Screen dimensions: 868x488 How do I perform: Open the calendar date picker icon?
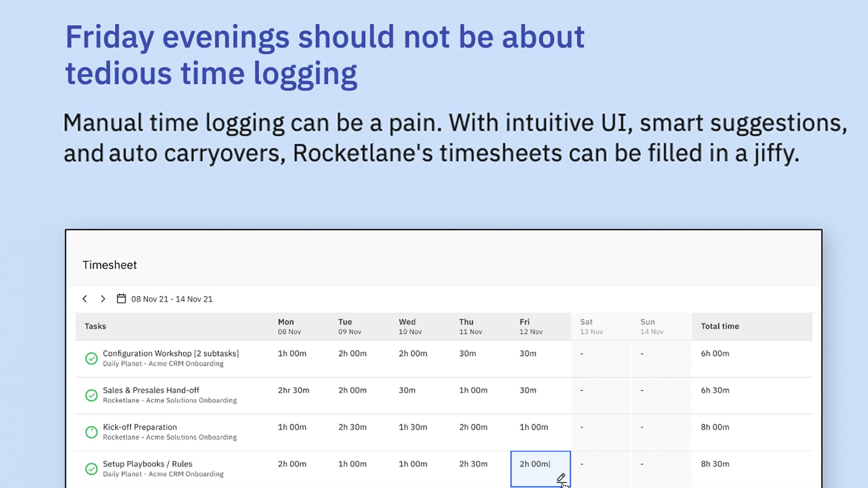121,299
